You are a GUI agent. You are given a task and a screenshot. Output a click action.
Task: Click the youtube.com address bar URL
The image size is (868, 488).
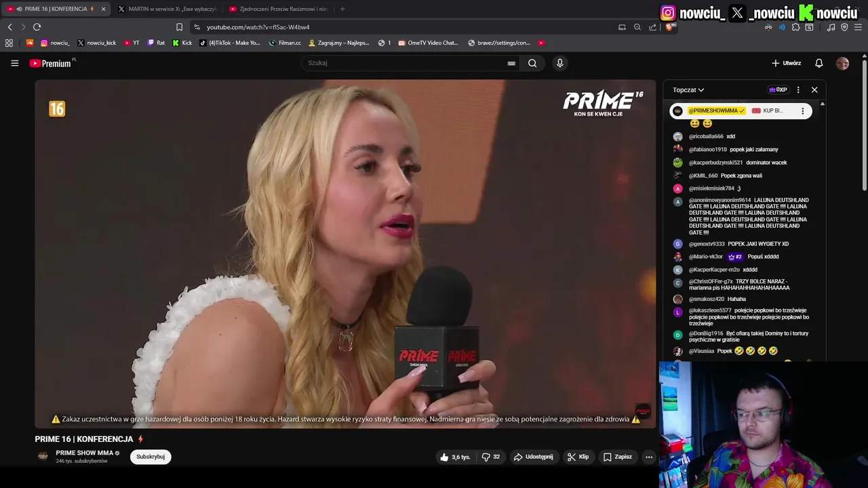(x=258, y=27)
